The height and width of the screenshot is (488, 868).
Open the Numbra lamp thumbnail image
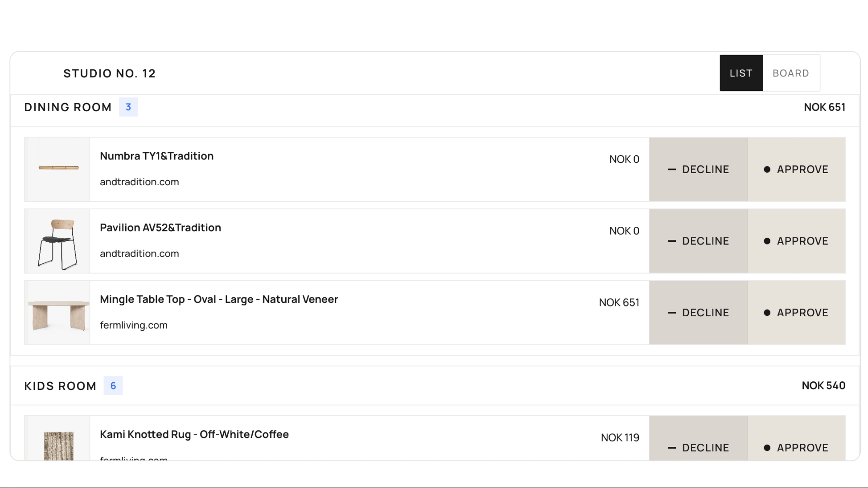pyautogui.click(x=59, y=169)
